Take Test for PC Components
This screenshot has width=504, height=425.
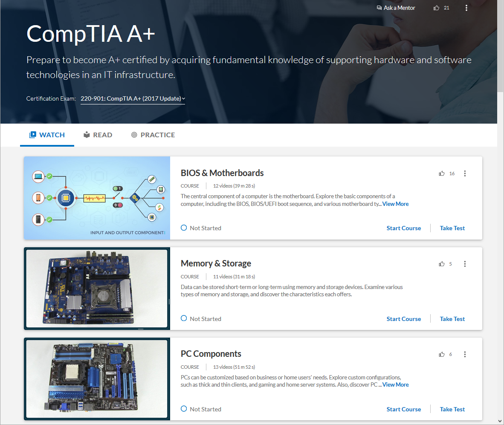click(452, 409)
